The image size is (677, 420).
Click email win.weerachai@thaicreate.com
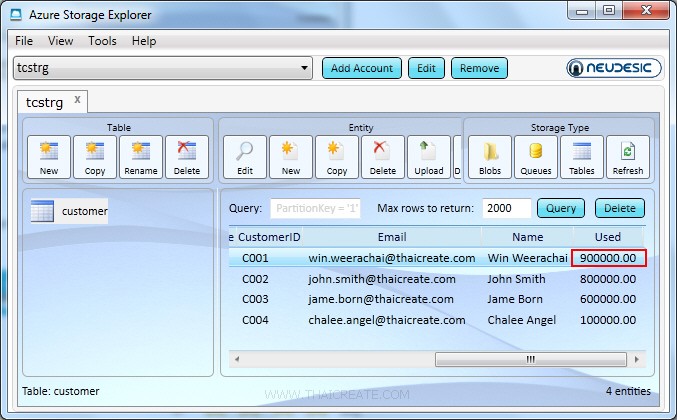(x=392, y=258)
